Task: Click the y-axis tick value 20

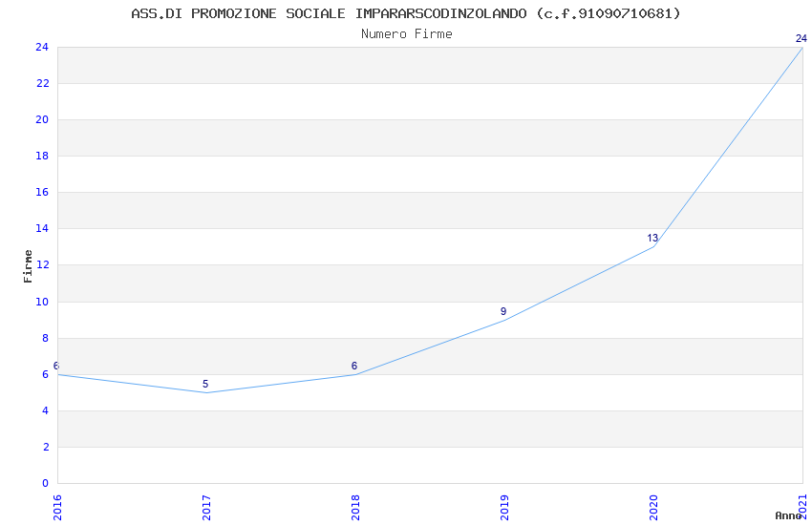Action: click(x=42, y=119)
